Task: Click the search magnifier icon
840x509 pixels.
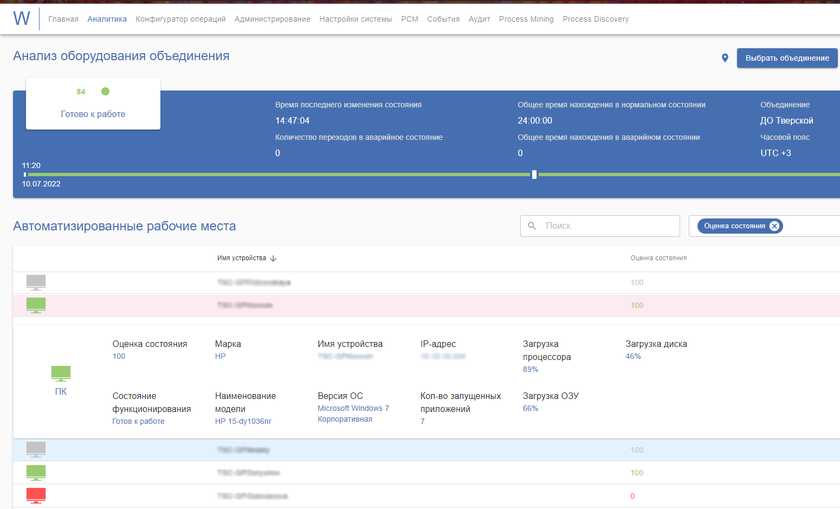Action: (532, 226)
